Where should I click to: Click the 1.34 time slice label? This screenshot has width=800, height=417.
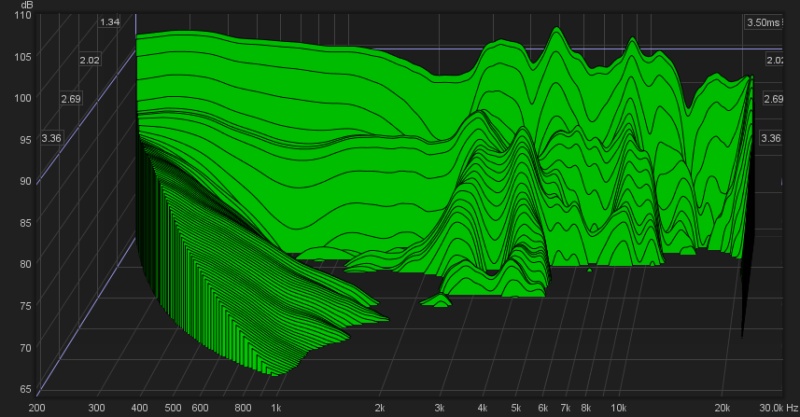(x=110, y=22)
